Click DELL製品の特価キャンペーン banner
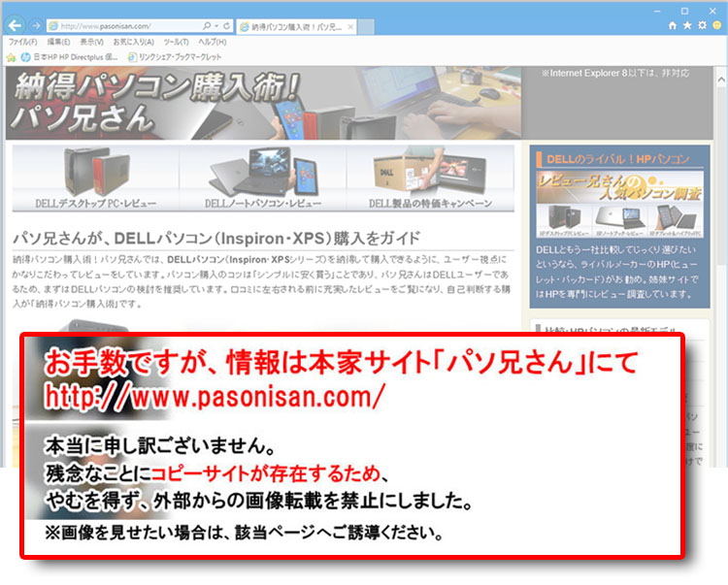Image resolution: width=728 pixels, height=585 pixels. (430, 179)
